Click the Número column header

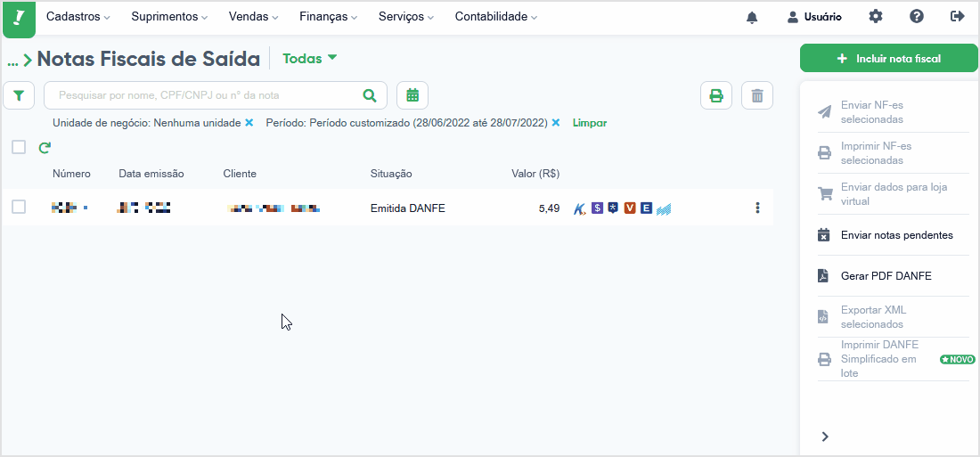(x=71, y=174)
